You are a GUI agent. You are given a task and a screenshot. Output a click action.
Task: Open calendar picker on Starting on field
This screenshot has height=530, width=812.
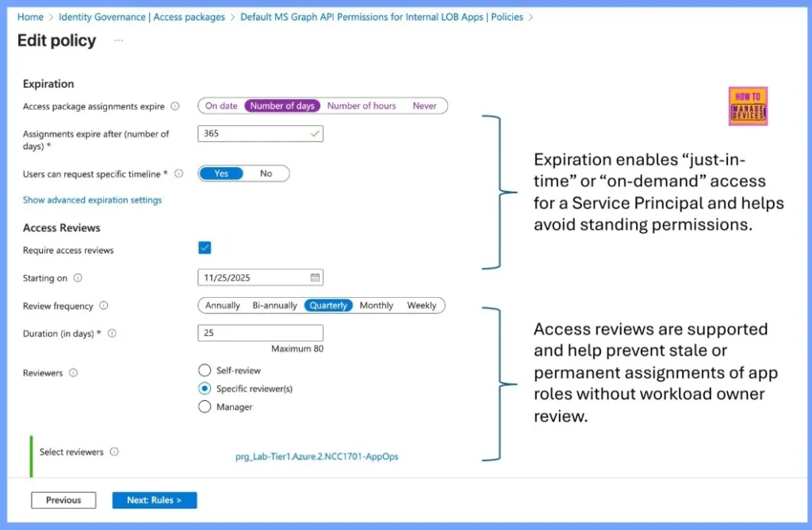pos(314,278)
